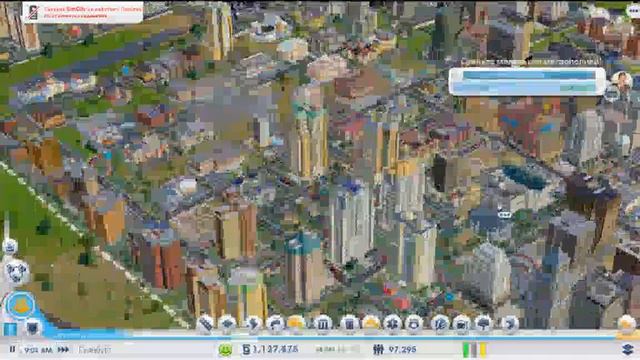Open the orange-highlighted Sewage icon

tap(297, 324)
